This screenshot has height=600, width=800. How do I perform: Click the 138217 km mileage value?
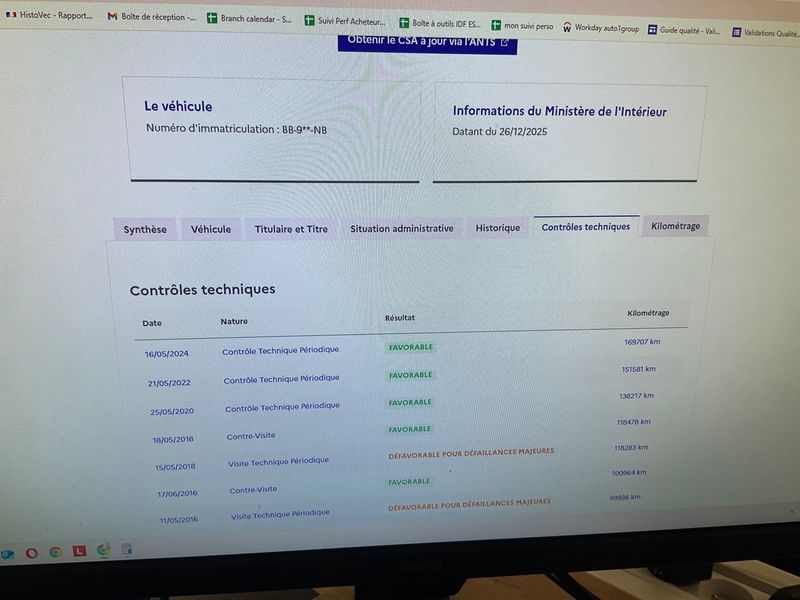coord(636,396)
